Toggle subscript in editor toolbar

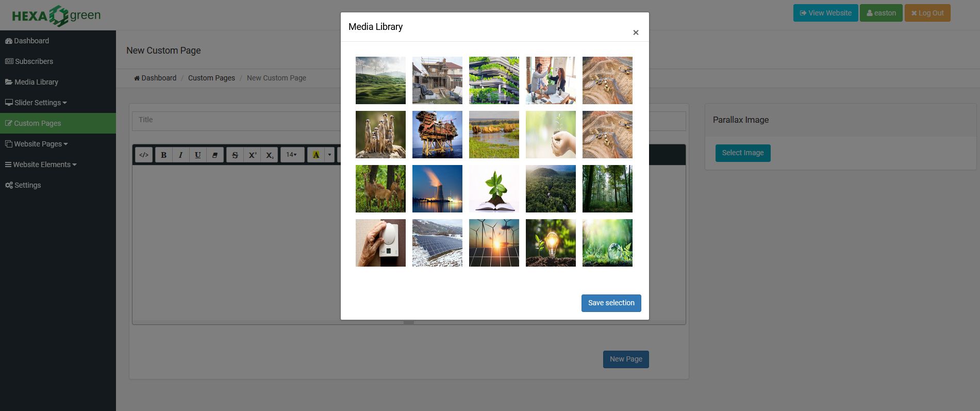coord(270,155)
